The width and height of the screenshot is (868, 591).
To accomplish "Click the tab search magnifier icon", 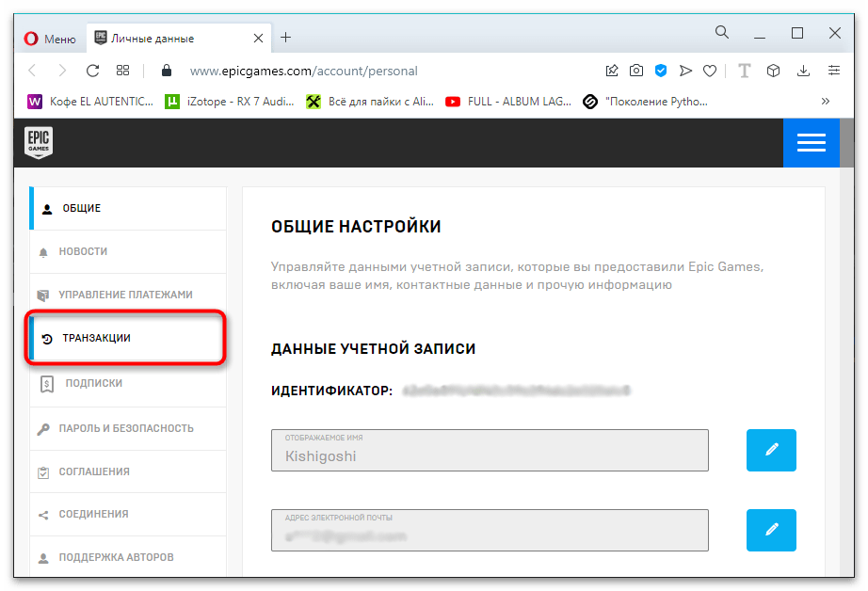I will 722,32.
